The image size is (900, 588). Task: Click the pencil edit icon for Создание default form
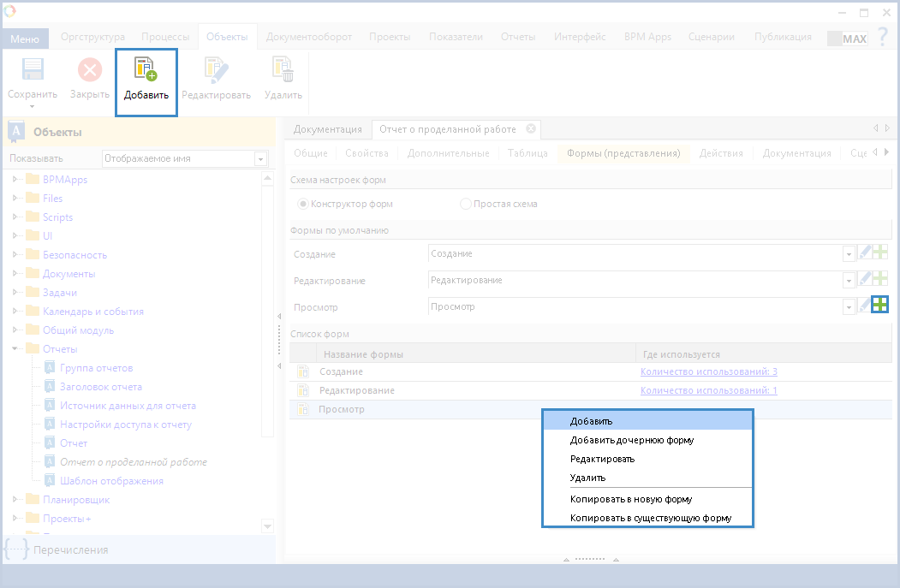coord(864,252)
